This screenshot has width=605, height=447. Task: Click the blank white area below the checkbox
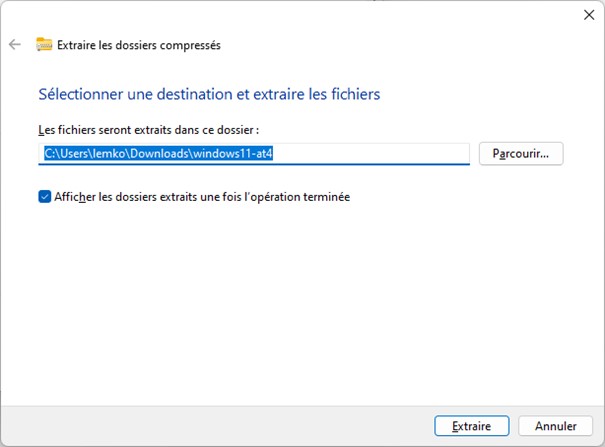click(x=300, y=300)
